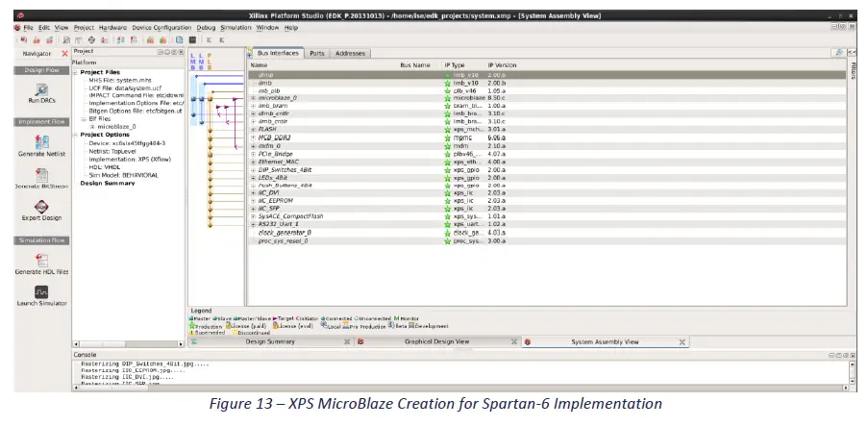
Task: Select the dlmb bus row
Action: point(547,75)
